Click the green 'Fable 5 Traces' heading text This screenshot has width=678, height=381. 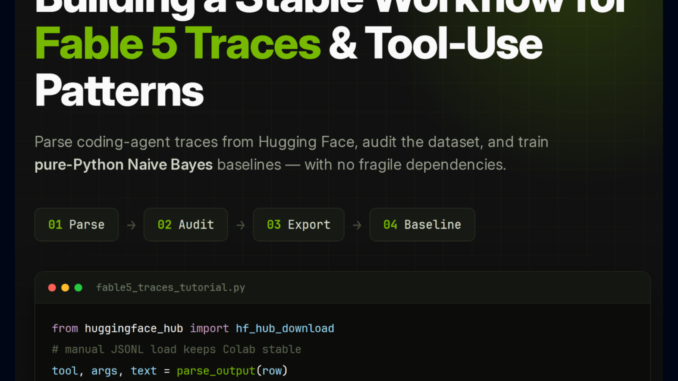[x=178, y=43]
